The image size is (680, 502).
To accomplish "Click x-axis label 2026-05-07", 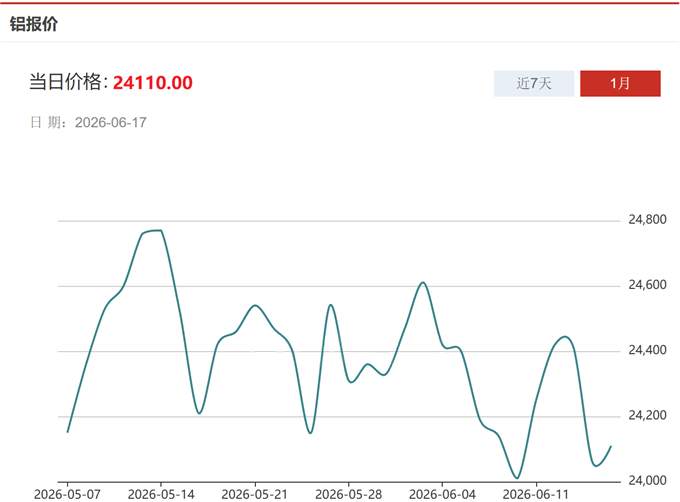I will (67, 494).
